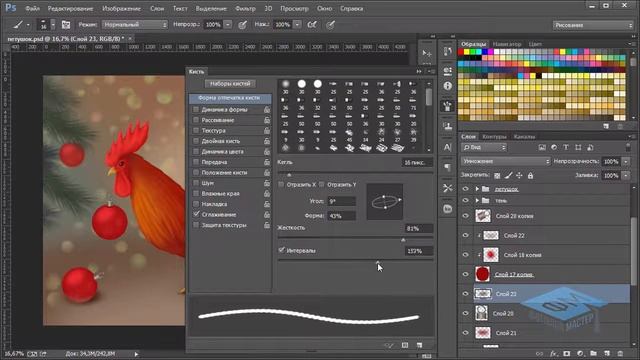Open the Info panel icon in dock
640x360 pixels.
click(448, 86)
